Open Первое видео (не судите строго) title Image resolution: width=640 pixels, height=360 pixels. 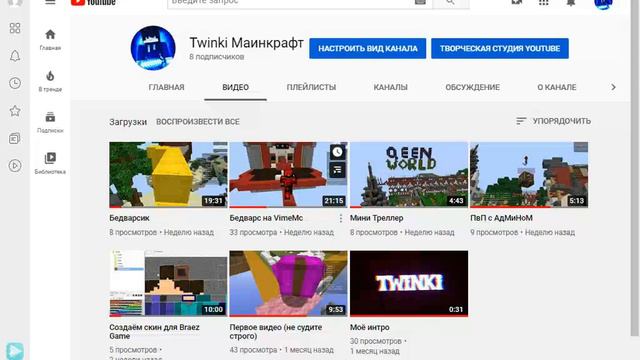[276, 331]
